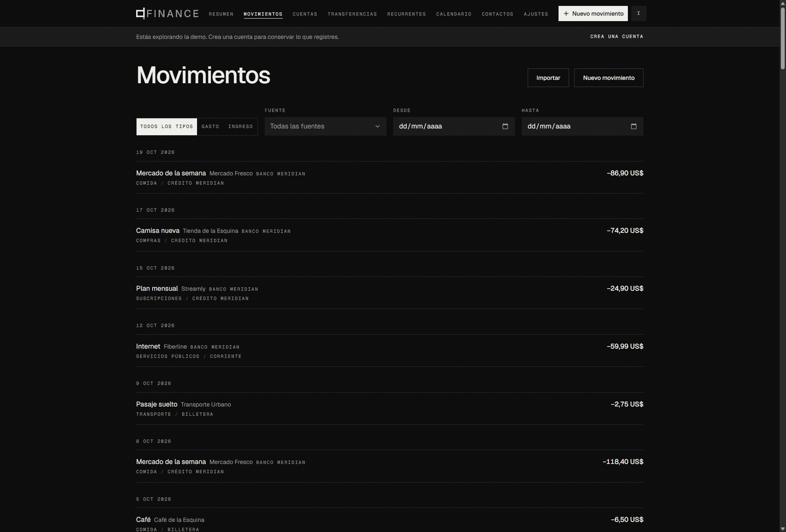The image size is (786, 532).
Task: Switch to the Calendario tab
Action: click(454, 14)
